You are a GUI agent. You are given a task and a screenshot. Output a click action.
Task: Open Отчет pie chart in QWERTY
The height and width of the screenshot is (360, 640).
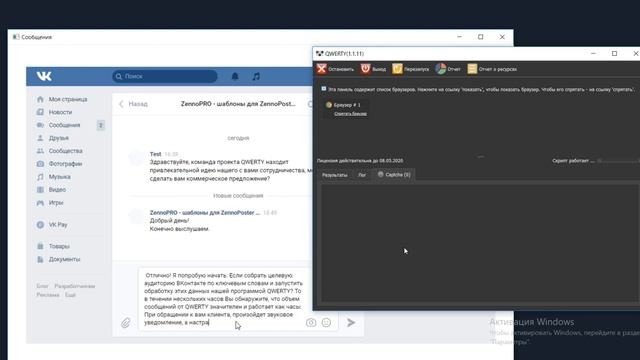click(448, 69)
